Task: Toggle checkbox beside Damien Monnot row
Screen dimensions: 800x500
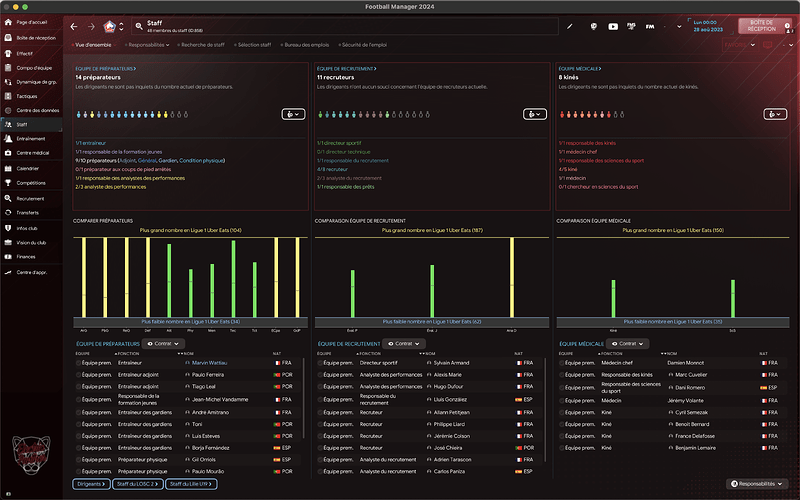Action: (x=562, y=363)
